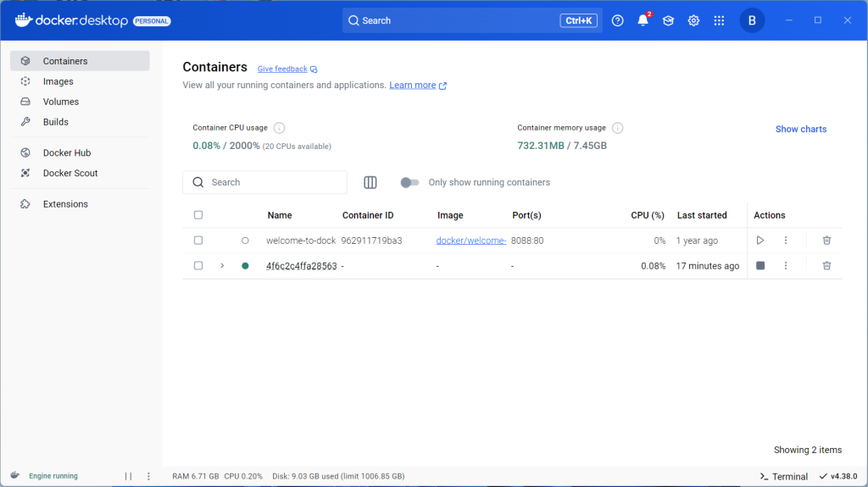This screenshot has width=868, height=487.
Task: Check the select-all containers checkbox
Action: (x=198, y=215)
